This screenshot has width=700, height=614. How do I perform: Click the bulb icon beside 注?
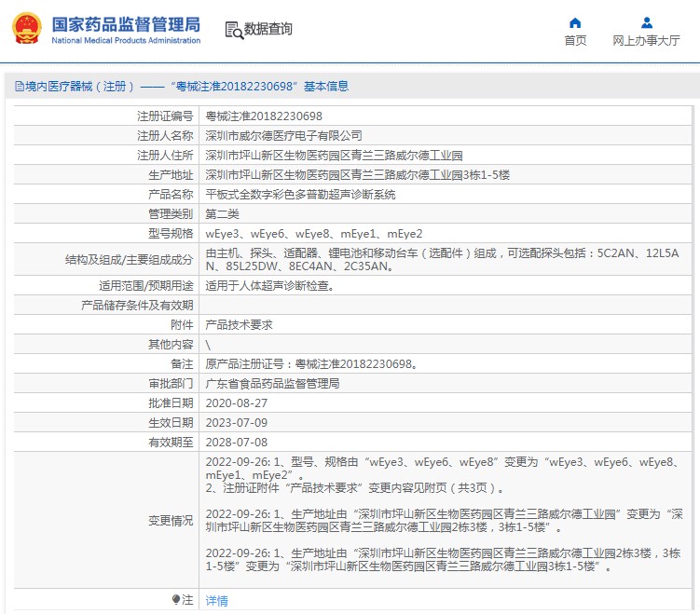(x=176, y=600)
